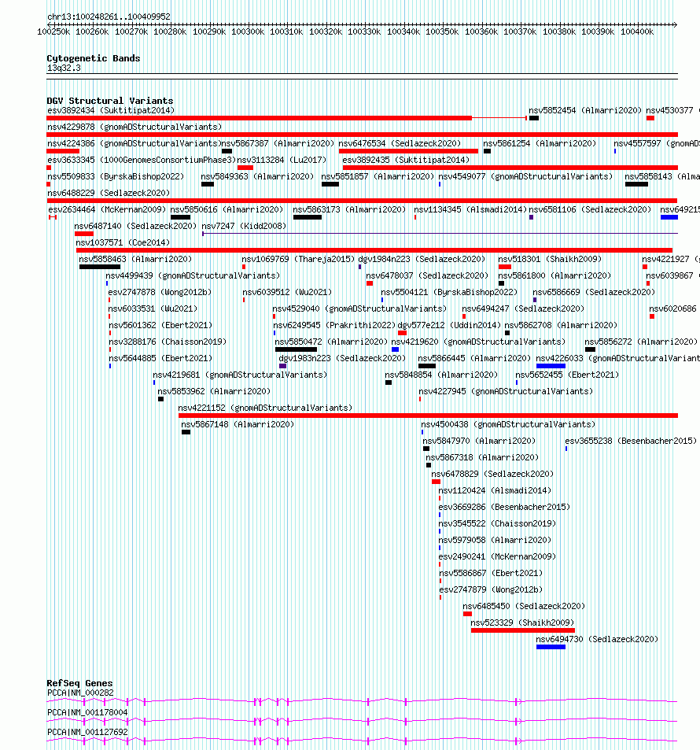Select the nsv5856272 (Almarri2020) label

[641, 342]
